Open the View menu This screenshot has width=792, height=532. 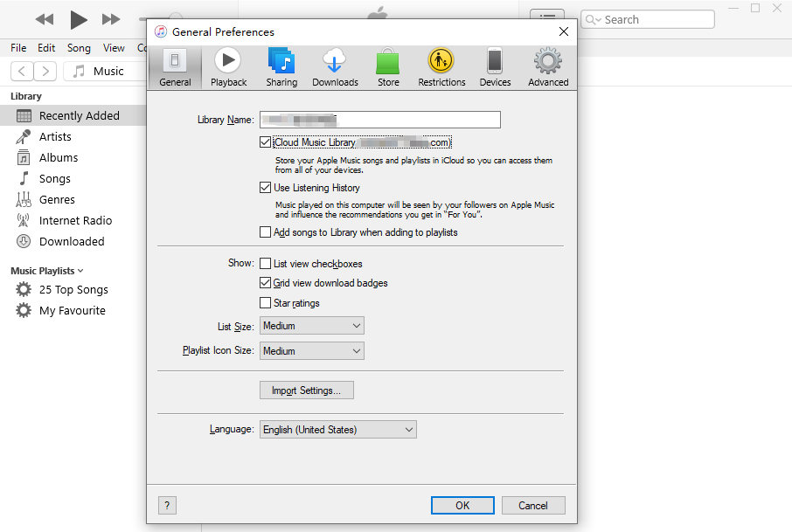click(x=114, y=48)
